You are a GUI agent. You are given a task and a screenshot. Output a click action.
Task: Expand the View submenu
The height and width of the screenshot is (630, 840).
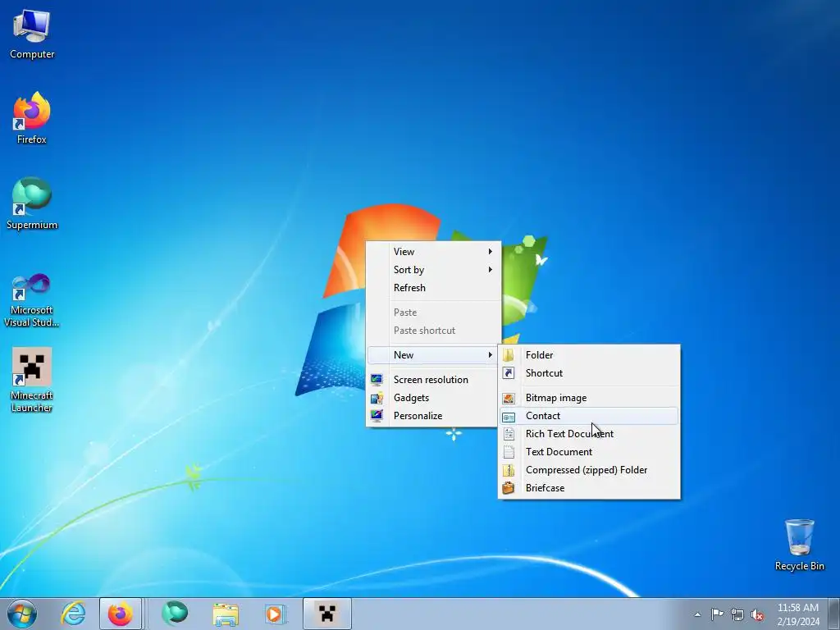[x=433, y=252]
